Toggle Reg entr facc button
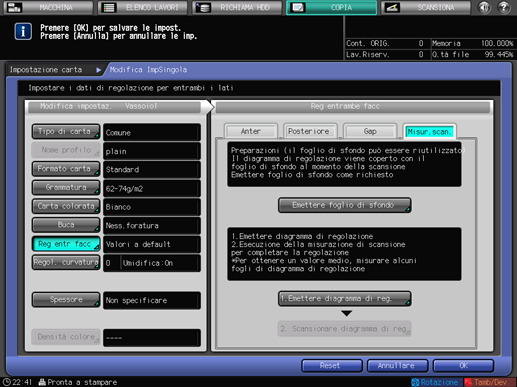 click(x=66, y=244)
